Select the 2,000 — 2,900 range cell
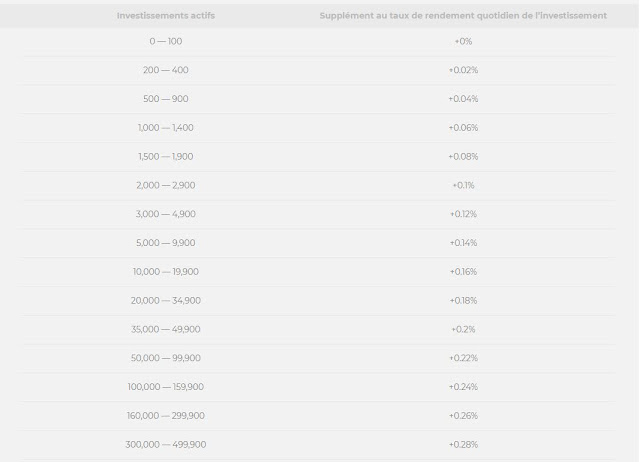 pyautogui.click(x=166, y=185)
